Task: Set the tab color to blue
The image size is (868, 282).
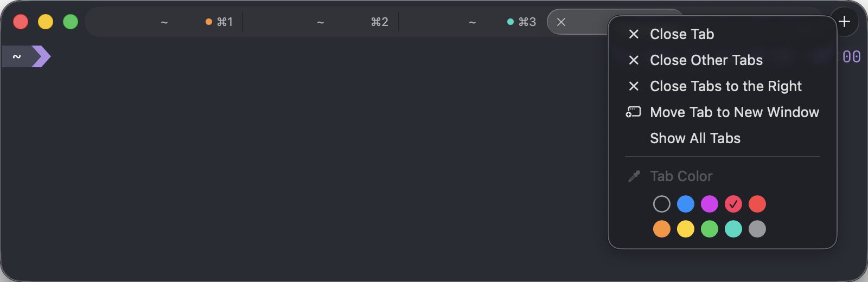Action: tap(686, 204)
